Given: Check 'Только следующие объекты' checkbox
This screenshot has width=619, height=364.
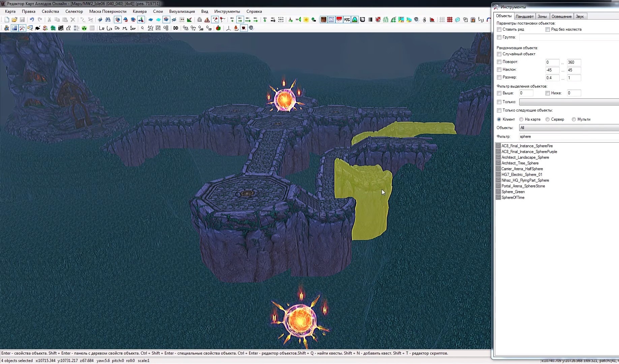Looking at the screenshot, I should 499,111.
